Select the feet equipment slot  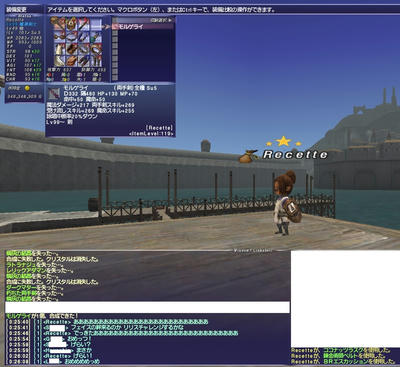[96, 61]
